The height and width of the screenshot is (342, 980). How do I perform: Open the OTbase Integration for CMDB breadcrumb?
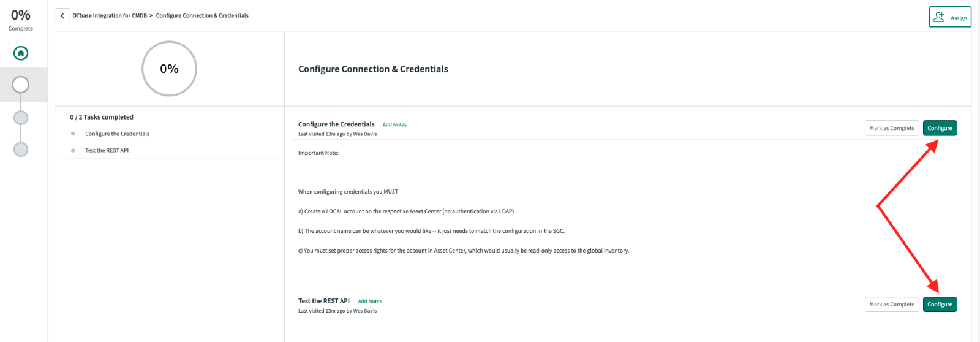tap(110, 15)
